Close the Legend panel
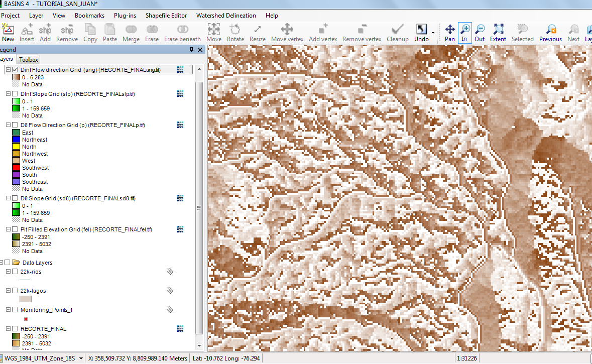Image resolution: width=592 pixels, height=364 pixels. click(200, 50)
